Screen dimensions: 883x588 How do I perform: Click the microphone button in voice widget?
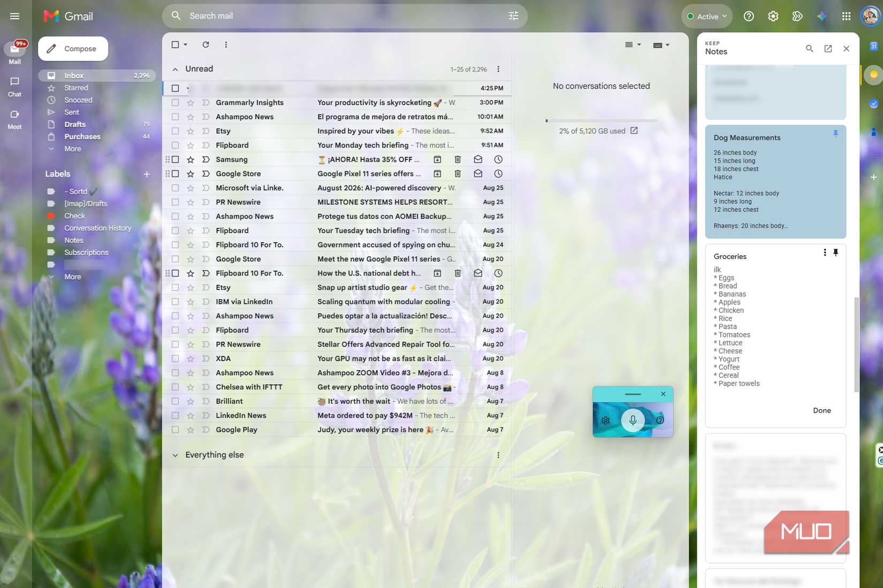pos(633,421)
